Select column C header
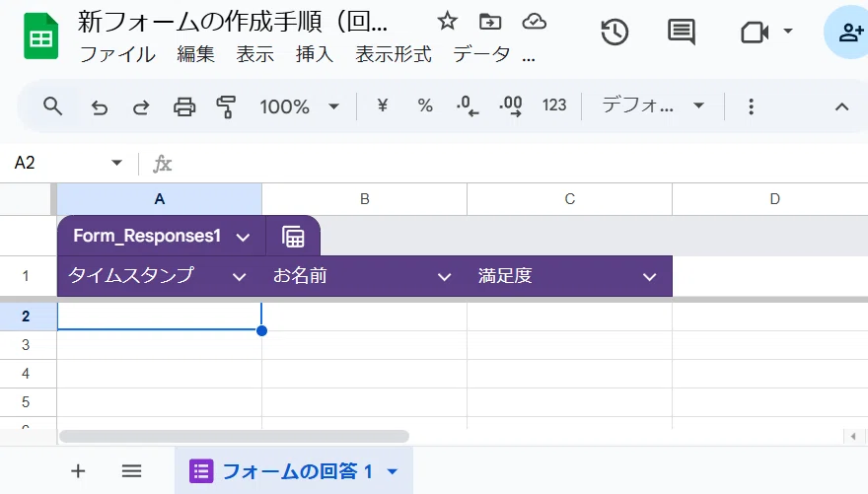This screenshot has height=494, width=868. click(x=570, y=199)
